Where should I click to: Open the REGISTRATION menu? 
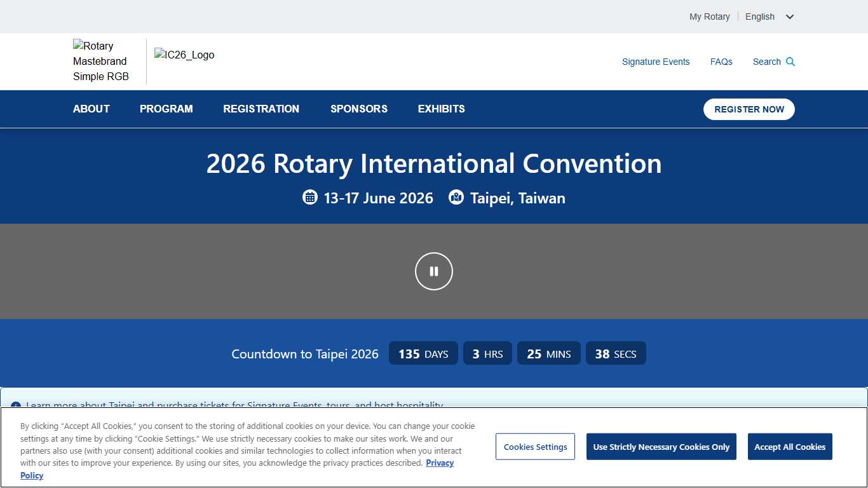[x=261, y=109]
